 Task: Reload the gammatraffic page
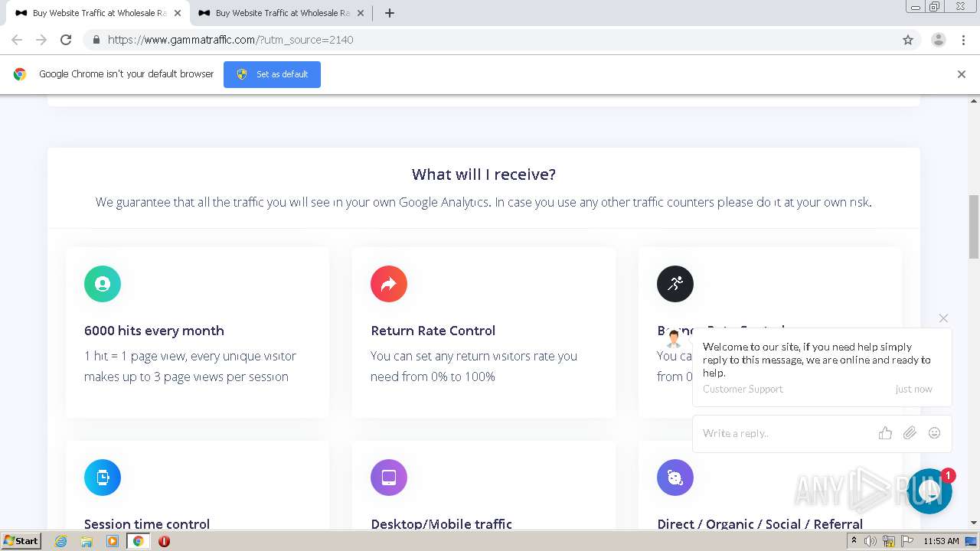(66, 40)
